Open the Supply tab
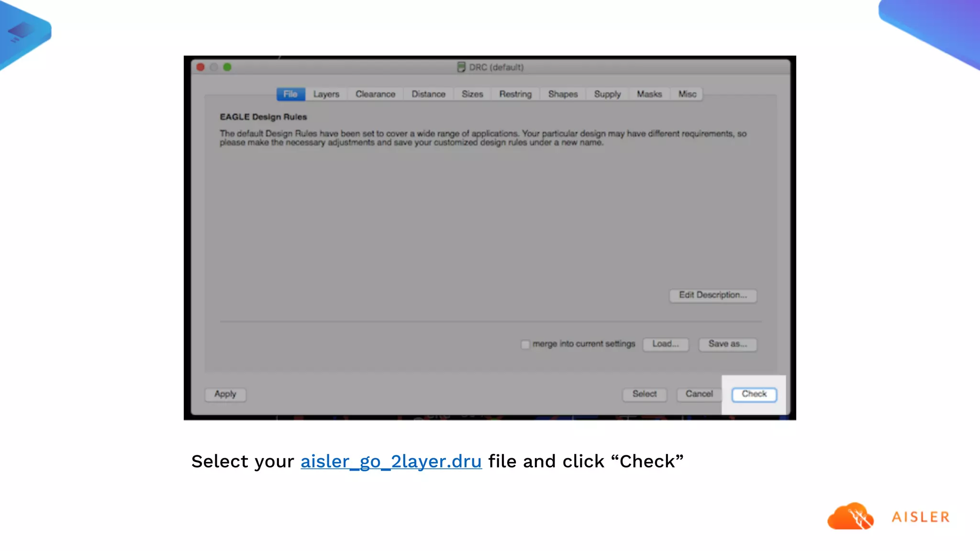This screenshot has width=980, height=551. (607, 94)
